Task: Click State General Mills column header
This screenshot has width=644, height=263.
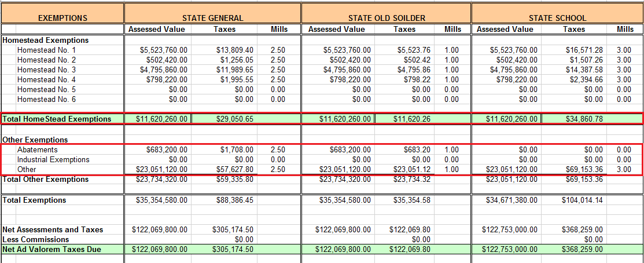Action: pos(279,30)
